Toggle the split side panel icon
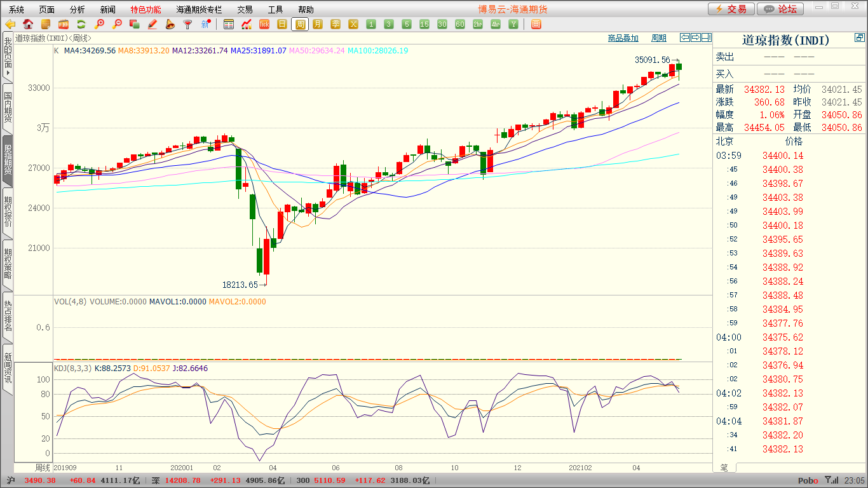 pos(707,37)
